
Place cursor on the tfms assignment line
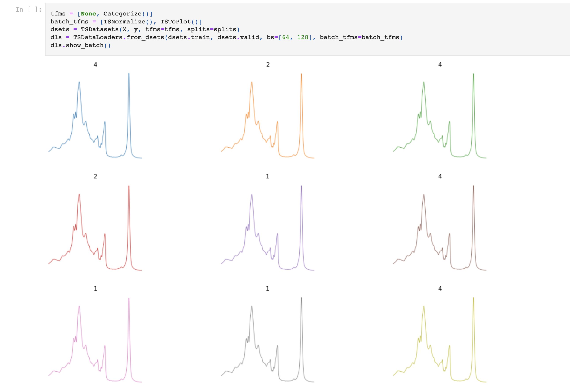coord(101,14)
